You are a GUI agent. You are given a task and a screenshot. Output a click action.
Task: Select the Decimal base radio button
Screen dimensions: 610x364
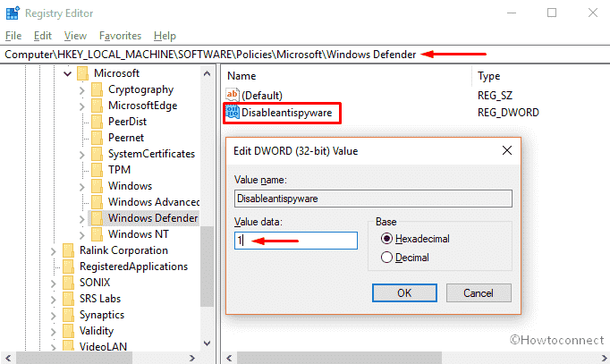(386, 257)
